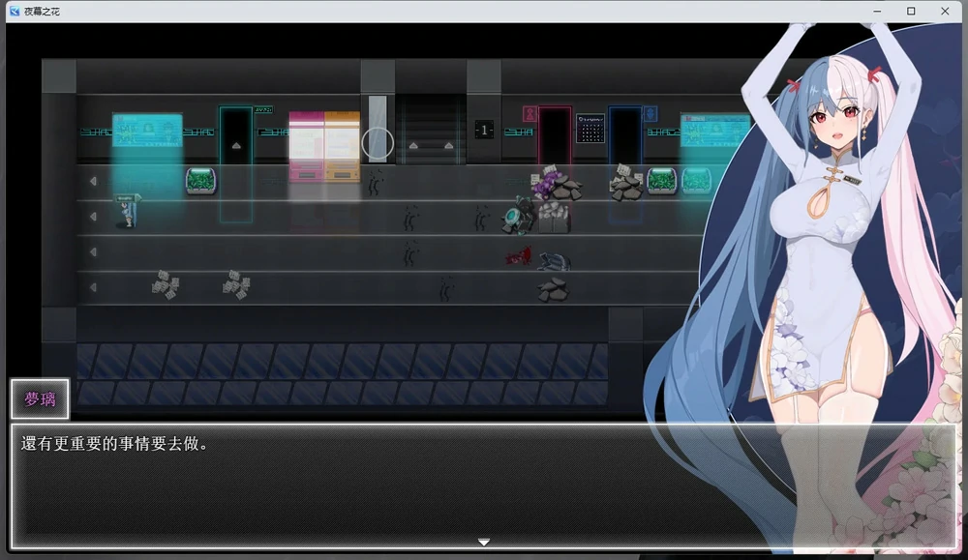Viewport: 968px width, 560px height.
Task: Click the bottom lane left arrow
Action: point(93,287)
